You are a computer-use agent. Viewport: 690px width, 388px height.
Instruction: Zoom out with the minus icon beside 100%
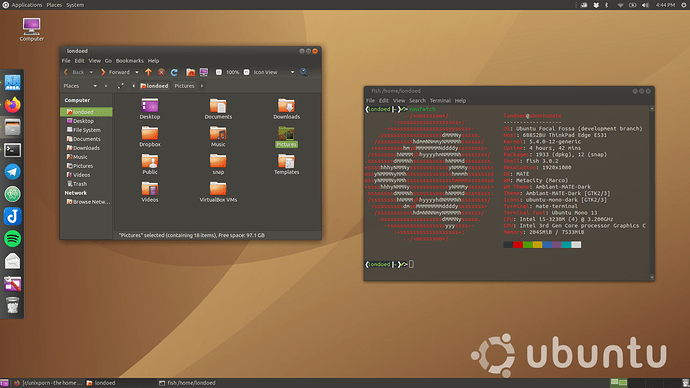(219, 72)
